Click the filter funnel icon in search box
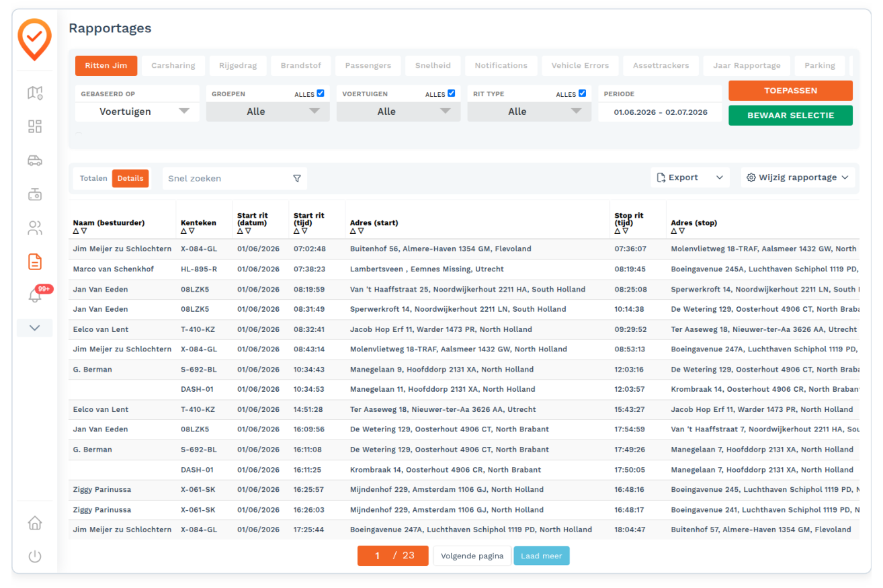883x588 pixels. (297, 179)
